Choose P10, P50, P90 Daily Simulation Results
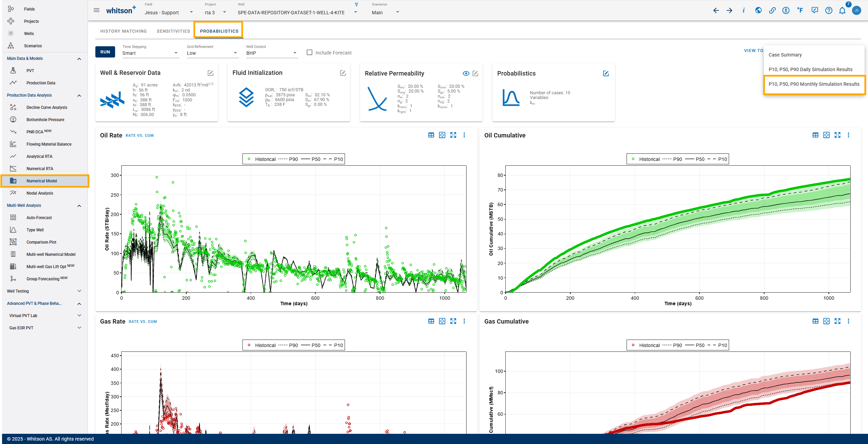 click(814, 69)
